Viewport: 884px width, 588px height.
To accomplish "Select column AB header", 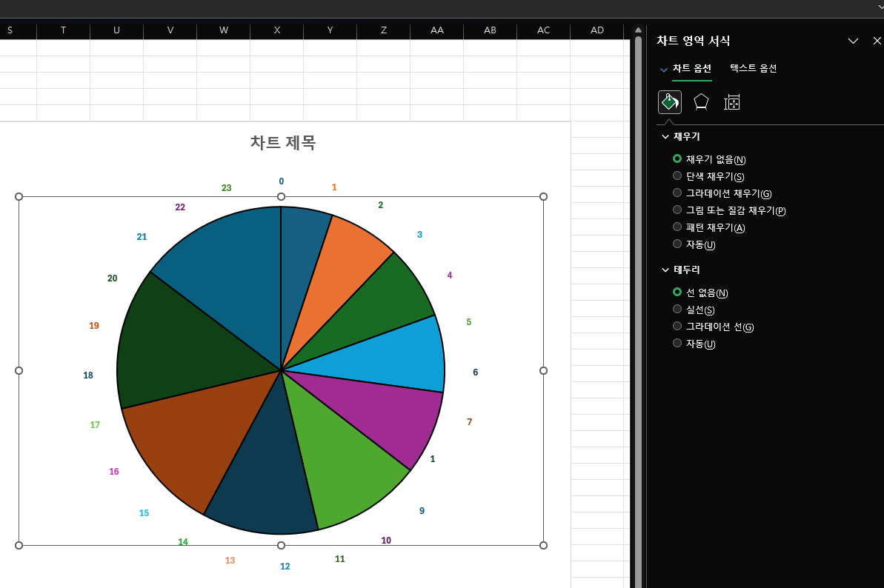I will tap(491, 30).
